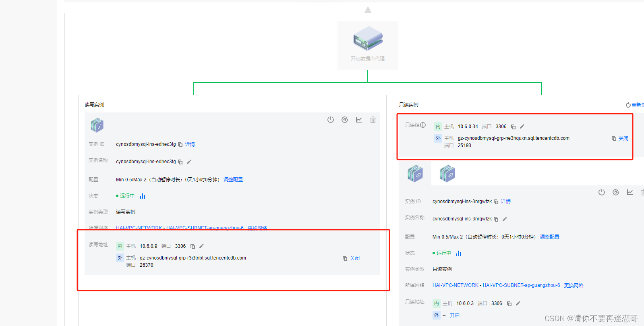Open 详情 link for cynosdbmysql-ins-3nrgwfzk
Screen dimensions: 644x326
click(506, 201)
